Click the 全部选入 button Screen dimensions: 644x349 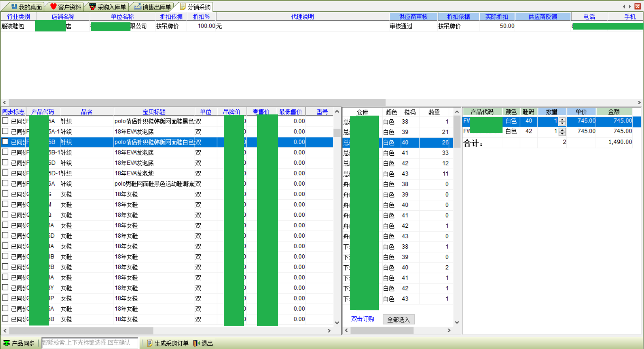click(399, 319)
